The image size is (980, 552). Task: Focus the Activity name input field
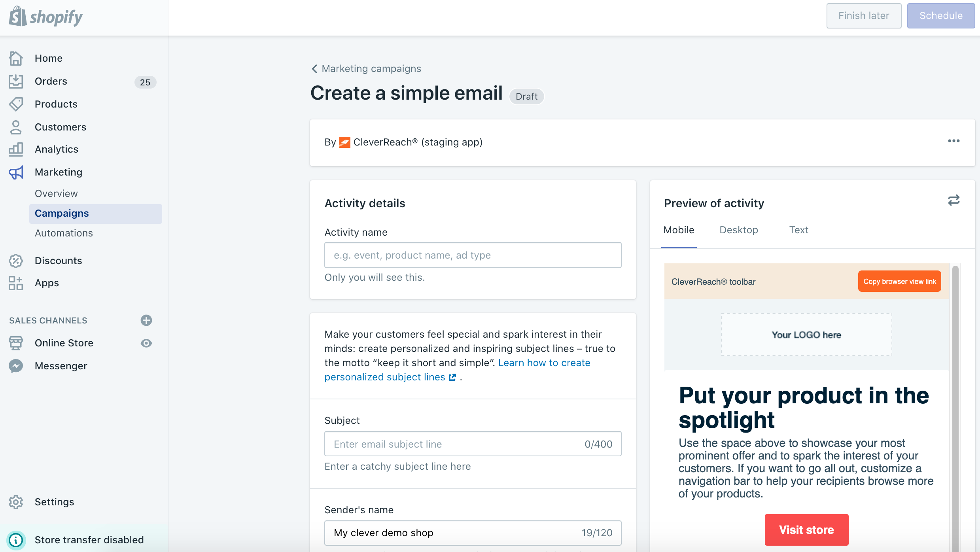[473, 255]
